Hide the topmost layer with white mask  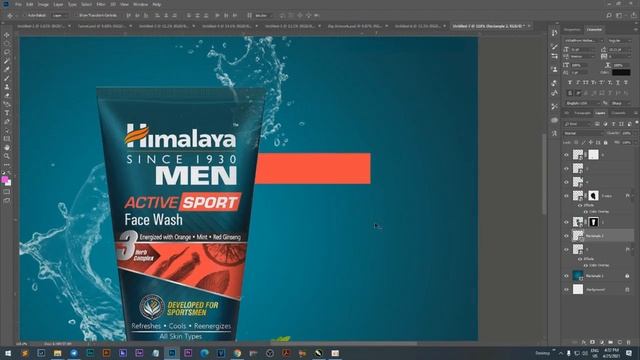566,155
